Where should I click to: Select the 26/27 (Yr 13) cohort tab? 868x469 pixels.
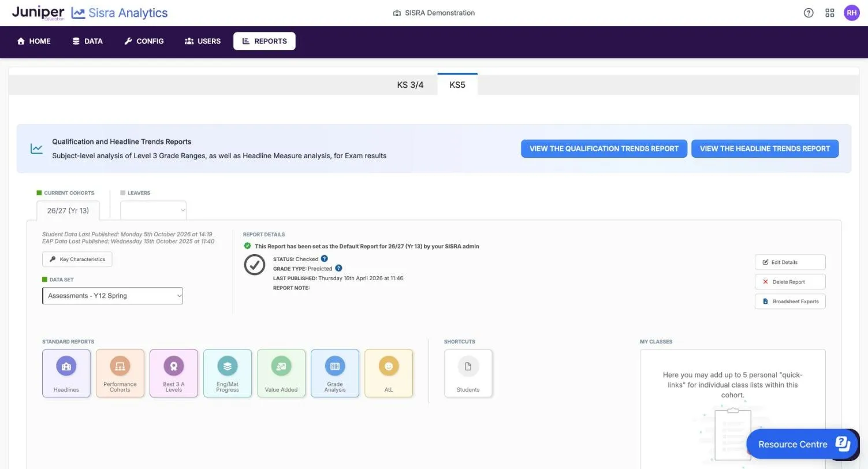[68, 210]
